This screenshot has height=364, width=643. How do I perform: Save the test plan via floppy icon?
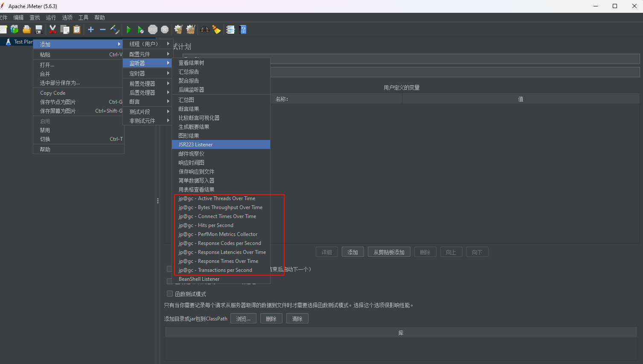(x=39, y=29)
